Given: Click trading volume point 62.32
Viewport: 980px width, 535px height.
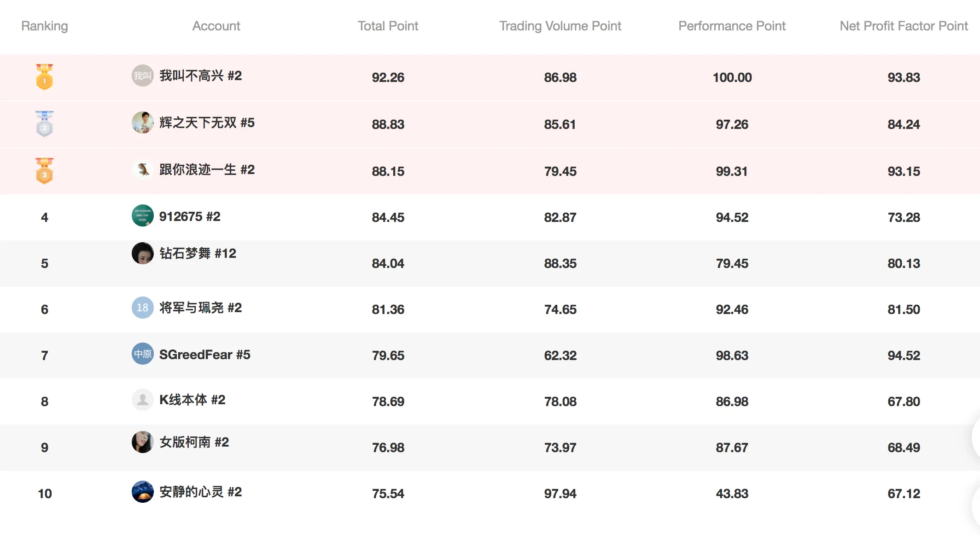Looking at the screenshot, I should point(560,355).
